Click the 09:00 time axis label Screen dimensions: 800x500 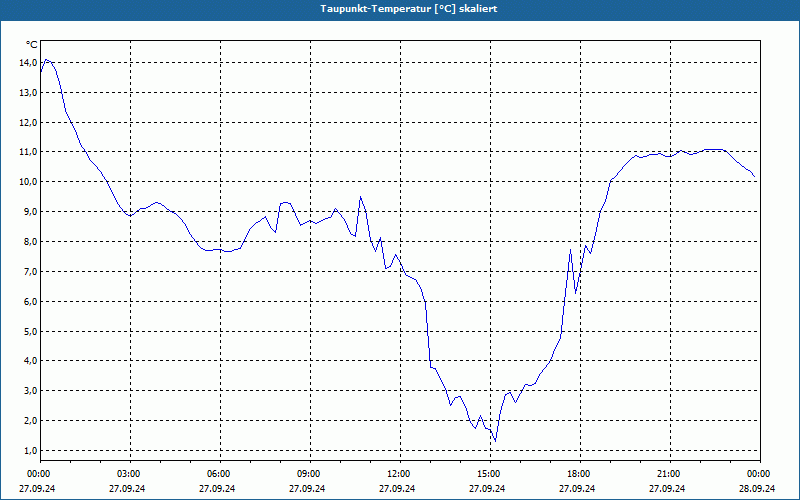click(310, 474)
